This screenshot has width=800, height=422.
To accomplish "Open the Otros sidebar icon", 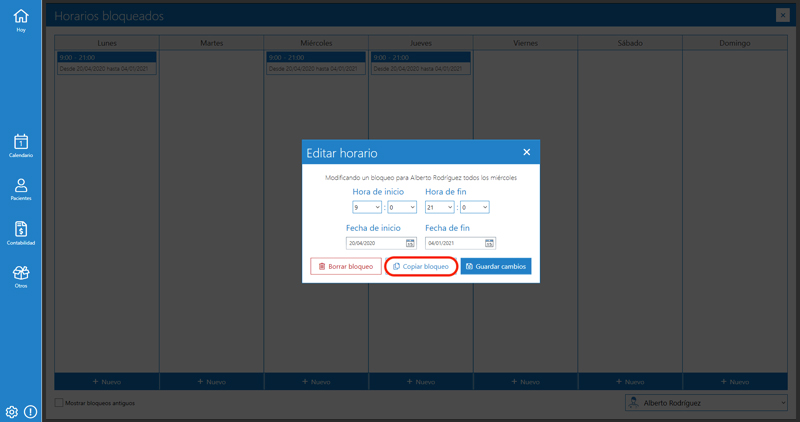I will (x=20, y=275).
